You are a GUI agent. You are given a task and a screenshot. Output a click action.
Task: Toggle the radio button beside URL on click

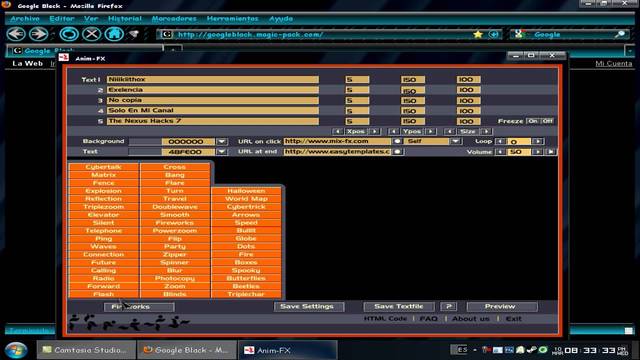pos(397,141)
